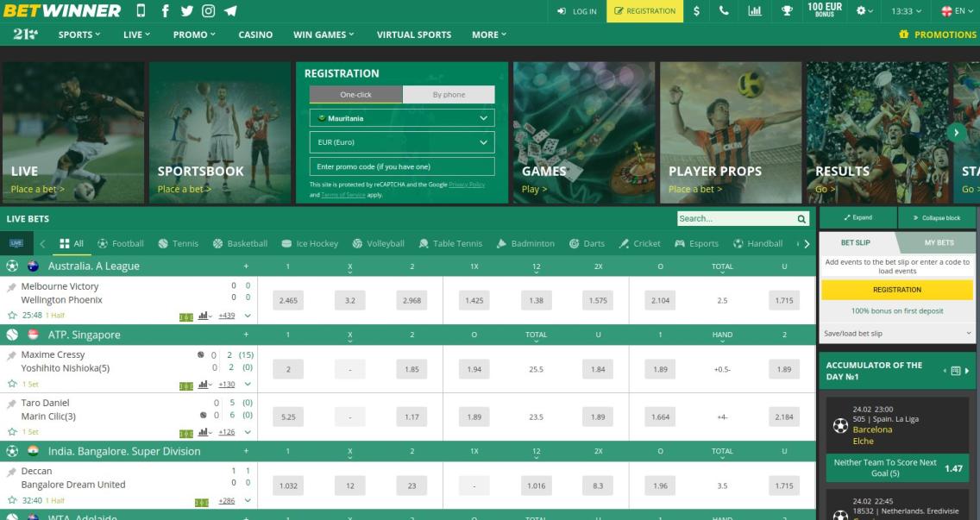
Task: Expand Melbourne Victory +439 markets chevron
Action: (248, 316)
